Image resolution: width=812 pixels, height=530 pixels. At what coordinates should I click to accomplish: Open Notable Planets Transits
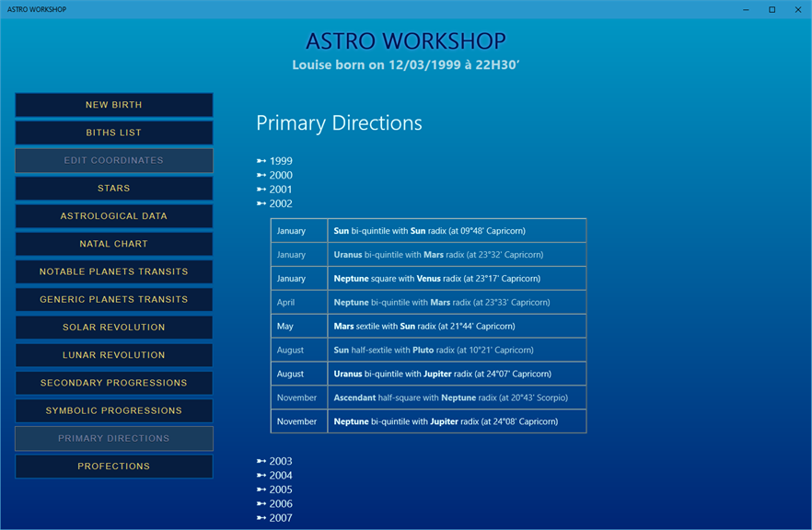[114, 271]
